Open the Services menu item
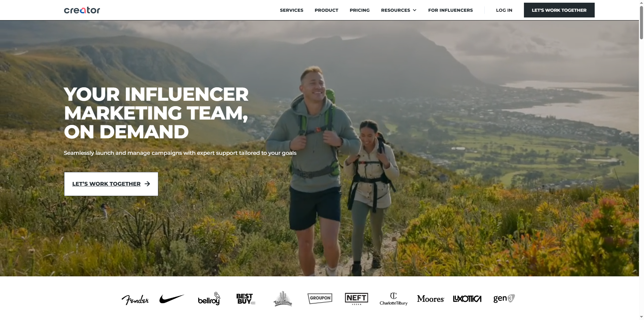The width and height of the screenshot is (644, 320). [291, 10]
